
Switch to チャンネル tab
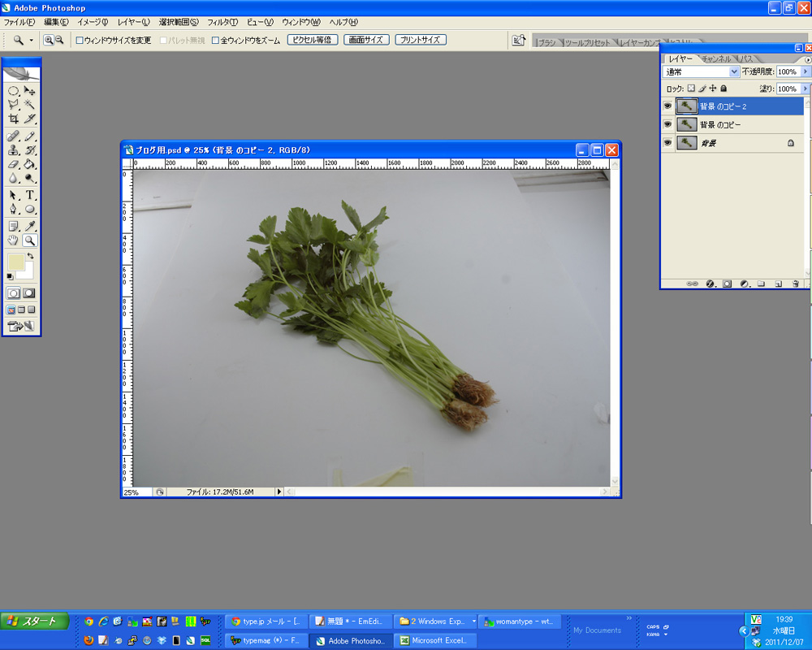(x=716, y=59)
